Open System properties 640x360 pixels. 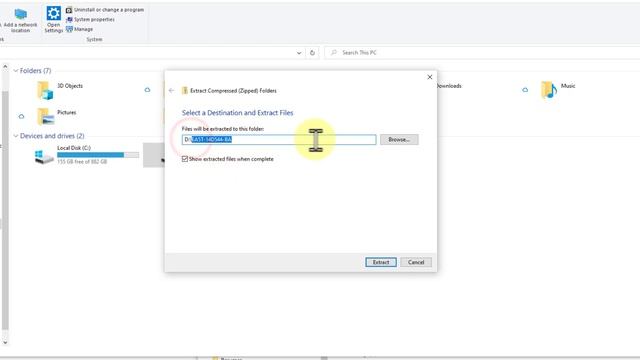click(x=90, y=19)
